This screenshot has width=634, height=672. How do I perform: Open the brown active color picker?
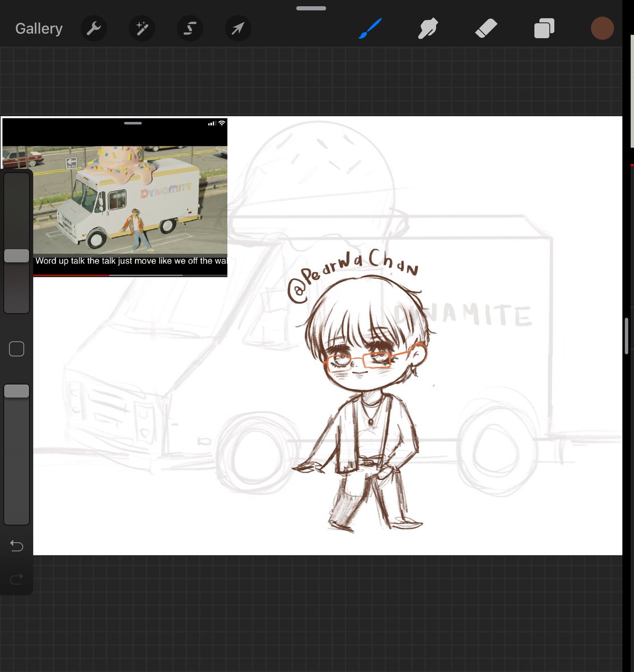click(603, 28)
